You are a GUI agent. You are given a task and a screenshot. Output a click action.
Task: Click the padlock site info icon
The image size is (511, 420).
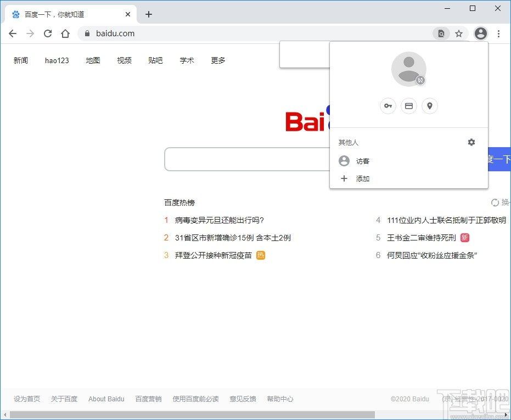87,33
